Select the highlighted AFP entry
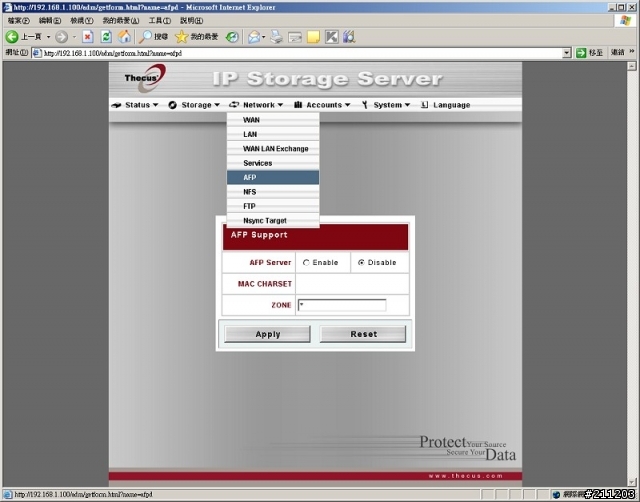The height and width of the screenshot is (502, 640). pyautogui.click(x=273, y=177)
